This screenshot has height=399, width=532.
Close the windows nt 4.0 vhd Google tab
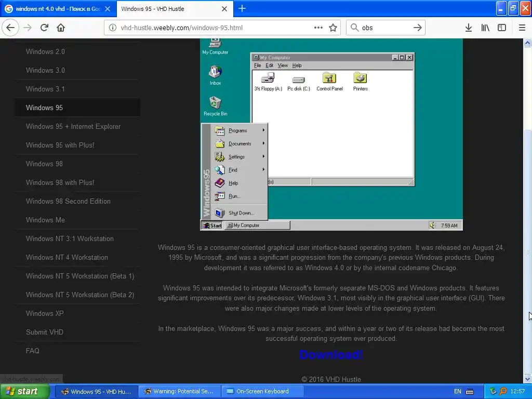click(x=108, y=9)
